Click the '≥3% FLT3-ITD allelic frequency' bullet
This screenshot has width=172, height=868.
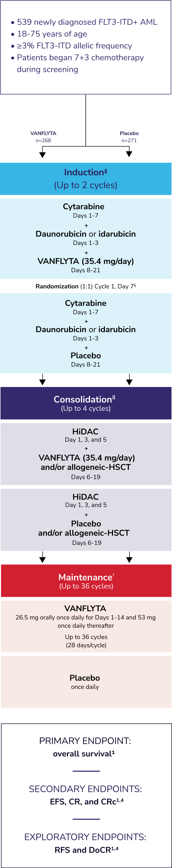pyautogui.click(x=74, y=46)
